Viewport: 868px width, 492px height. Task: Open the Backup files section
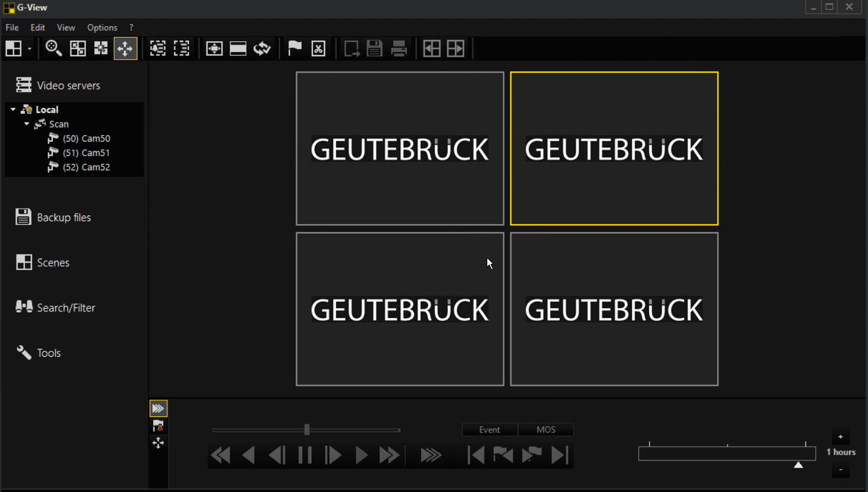64,217
